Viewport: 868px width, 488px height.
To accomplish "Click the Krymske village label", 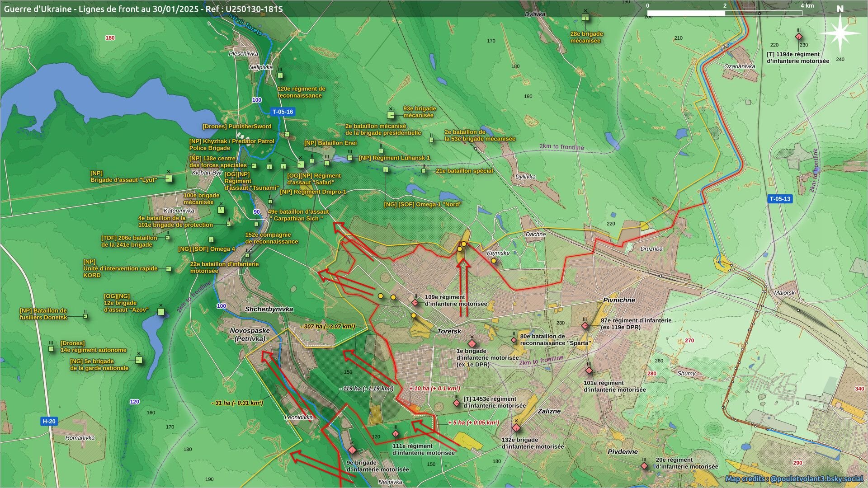I will click(498, 253).
